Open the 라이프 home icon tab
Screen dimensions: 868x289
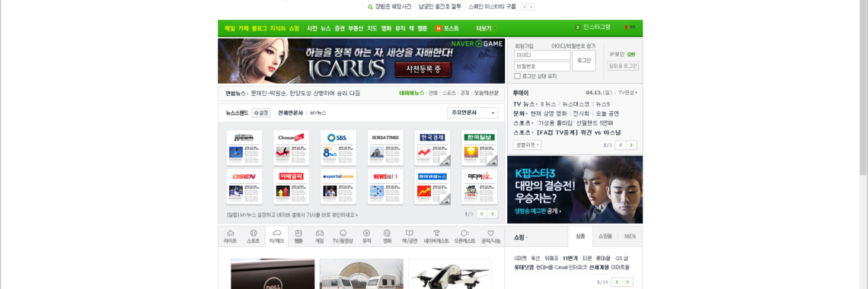click(230, 237)
